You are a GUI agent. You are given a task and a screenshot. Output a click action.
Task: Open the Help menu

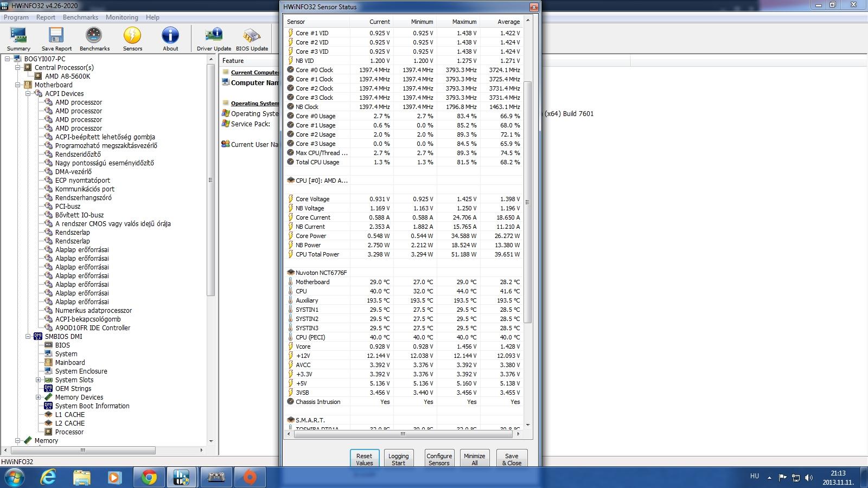152,17
